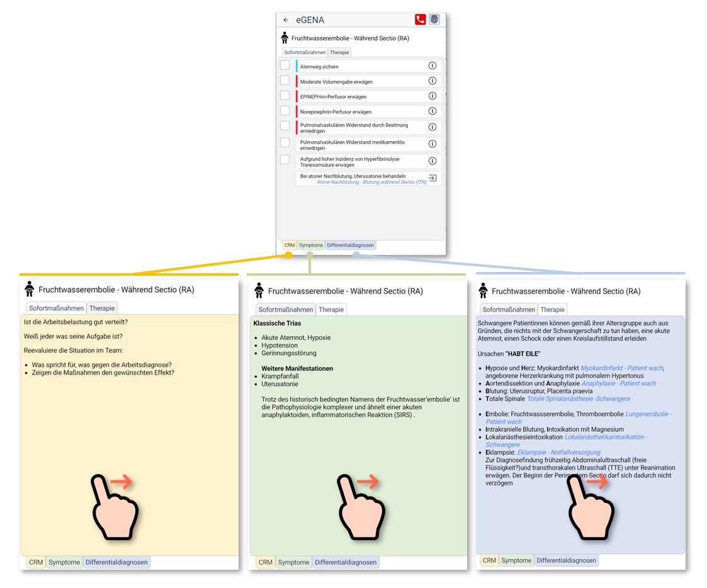The image size is (707, 588).
Task: Open Differentialdiagnosen tab in the top screen
Action: [351, 246]
